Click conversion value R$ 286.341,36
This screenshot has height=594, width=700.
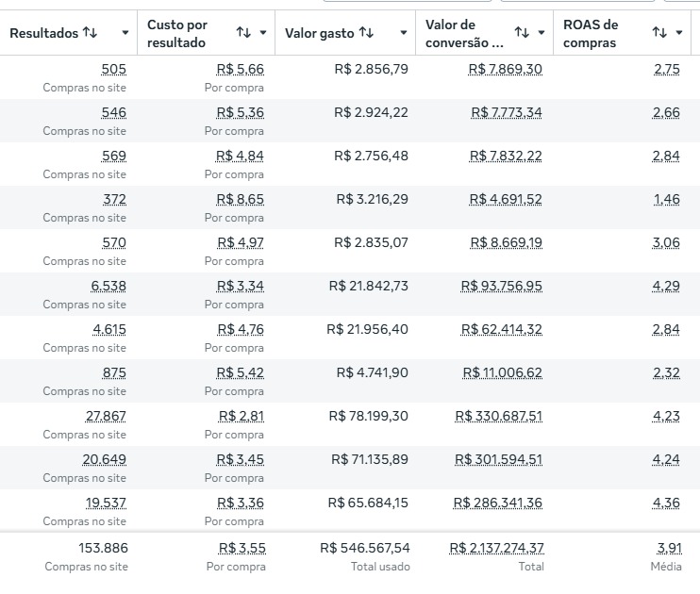498,503
